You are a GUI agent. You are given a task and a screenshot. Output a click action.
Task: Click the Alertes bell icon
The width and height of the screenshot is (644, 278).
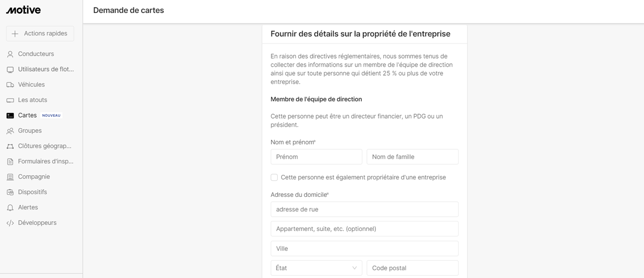[x=10, y=207]
